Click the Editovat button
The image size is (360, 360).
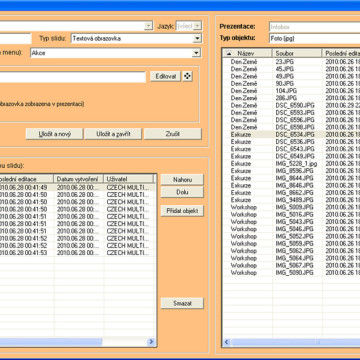[x=166, y=76]
